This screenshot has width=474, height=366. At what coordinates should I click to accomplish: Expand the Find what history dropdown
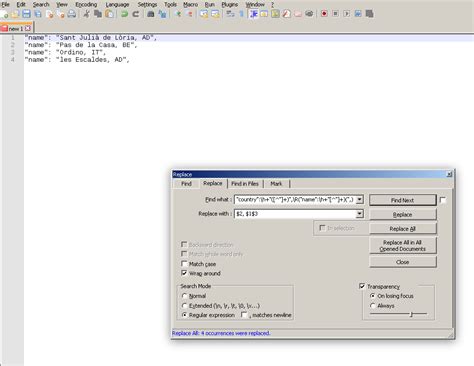[x=359, y=200]
